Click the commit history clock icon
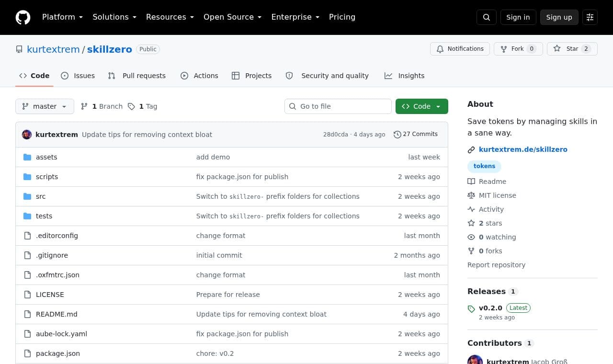 click(397, 135)
